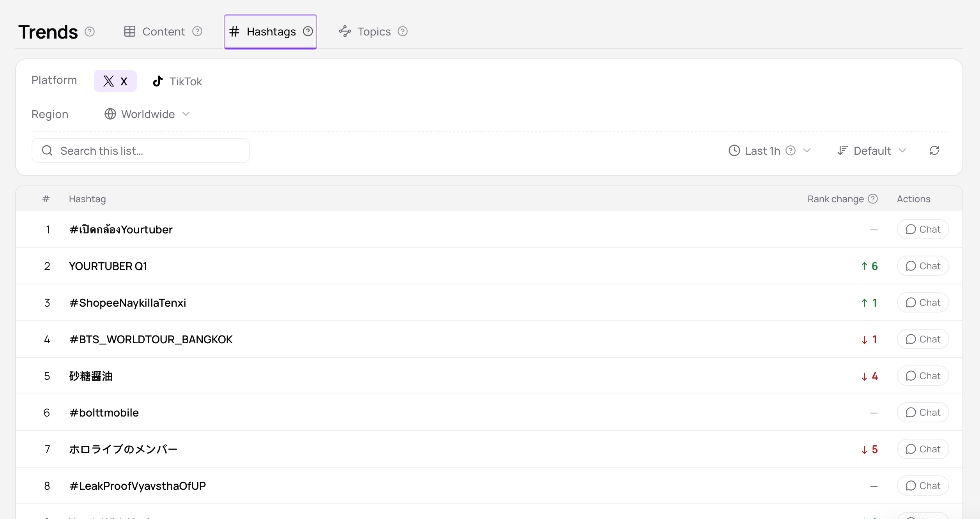Click the help icon beside Hashtags tab
The image size is (980, 519).
pos(308,31)
